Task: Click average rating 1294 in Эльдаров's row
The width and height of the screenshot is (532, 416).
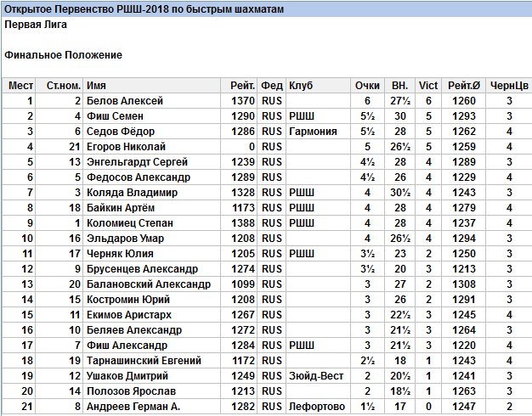Action: click(x=464, y=239)
